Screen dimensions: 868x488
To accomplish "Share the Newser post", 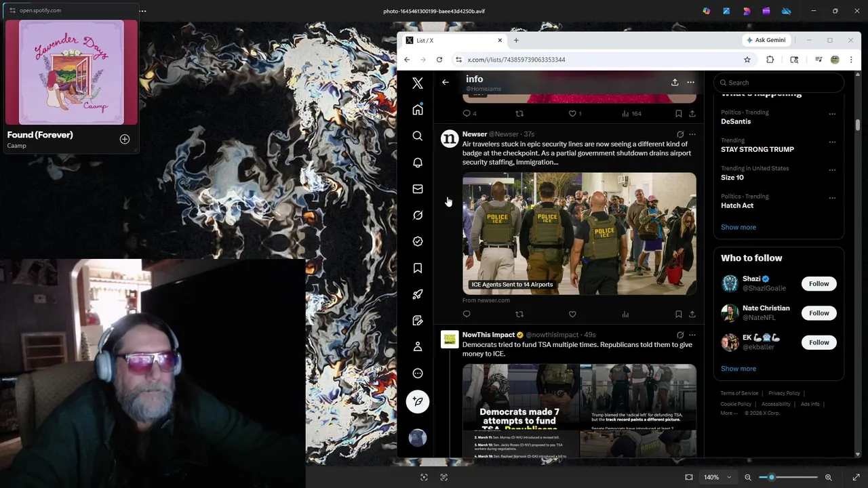I will [692, 314].
